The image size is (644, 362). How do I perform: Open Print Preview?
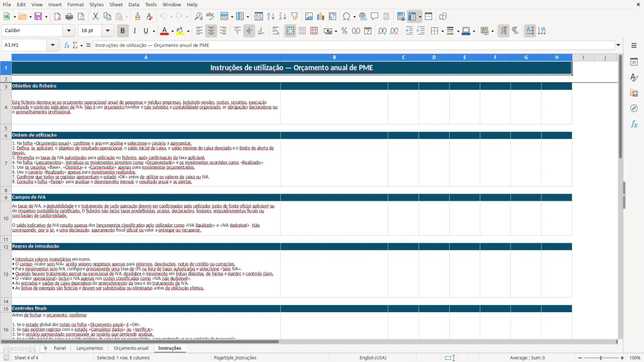(81, 17)
